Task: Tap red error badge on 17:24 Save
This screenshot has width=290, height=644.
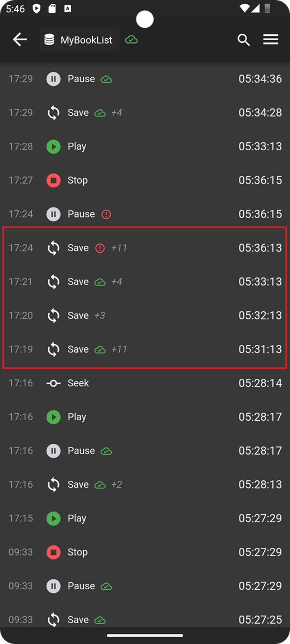Action: 100,248
